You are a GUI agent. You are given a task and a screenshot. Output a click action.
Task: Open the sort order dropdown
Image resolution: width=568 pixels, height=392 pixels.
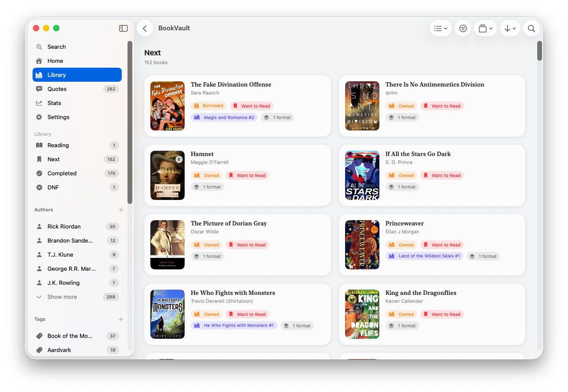point(510,28)
